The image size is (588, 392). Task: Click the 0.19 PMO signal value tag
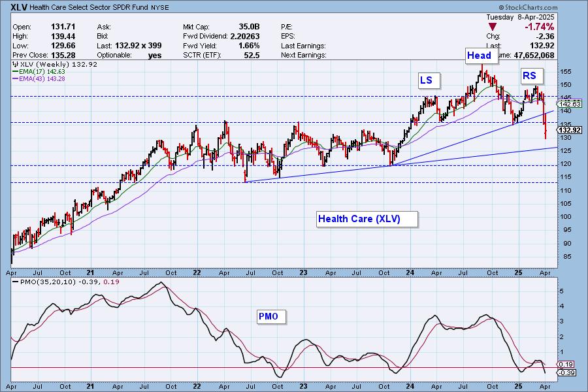[x=566, y=365]
